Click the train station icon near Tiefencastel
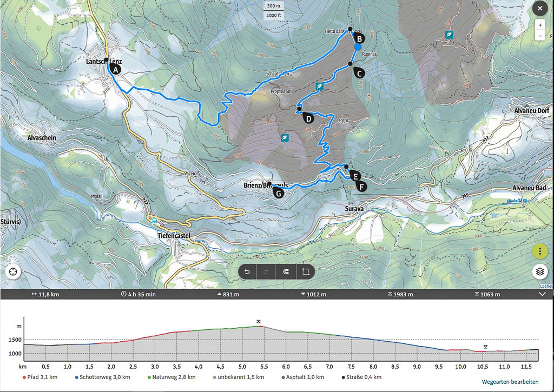This screenshot has width=554, height=392. (155, 220)
